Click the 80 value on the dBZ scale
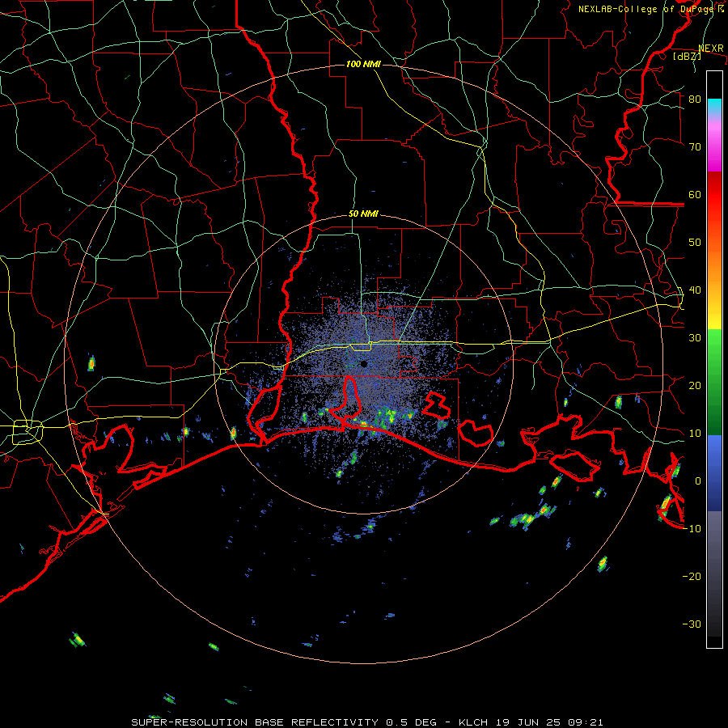The width and height of the screenshot is (728, 728). point(695,99)
